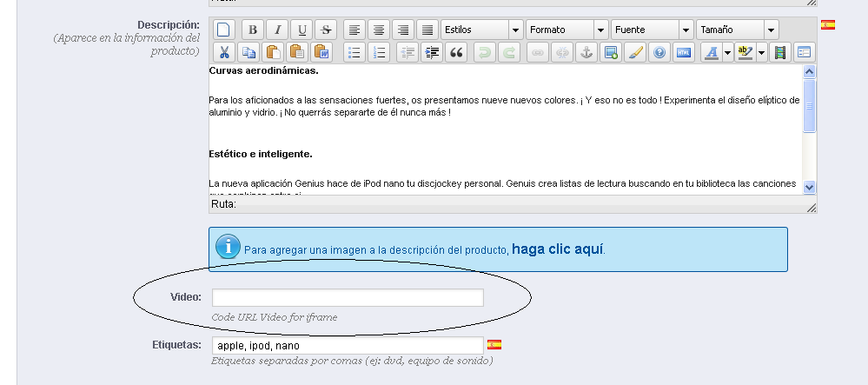Toggle bold formatting

(253, 30)
